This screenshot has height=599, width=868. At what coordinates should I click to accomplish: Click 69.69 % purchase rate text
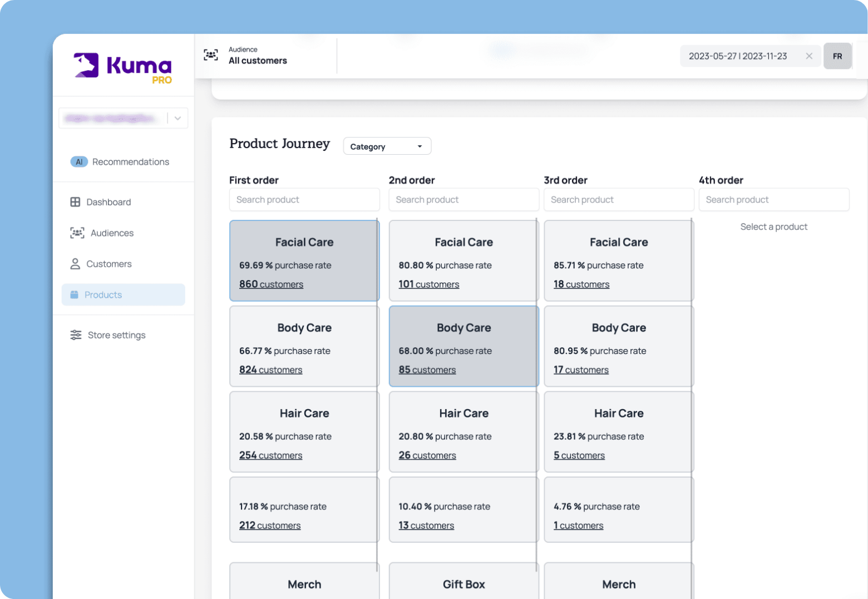[285, 265]
